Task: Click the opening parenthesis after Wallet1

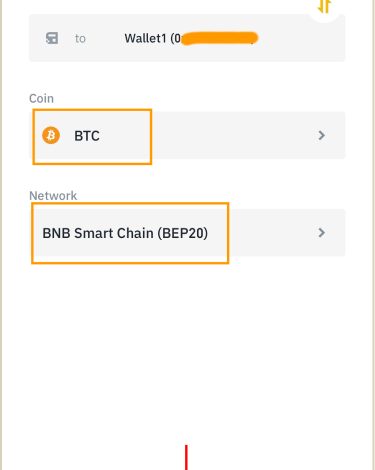Action: pos(172,39)
